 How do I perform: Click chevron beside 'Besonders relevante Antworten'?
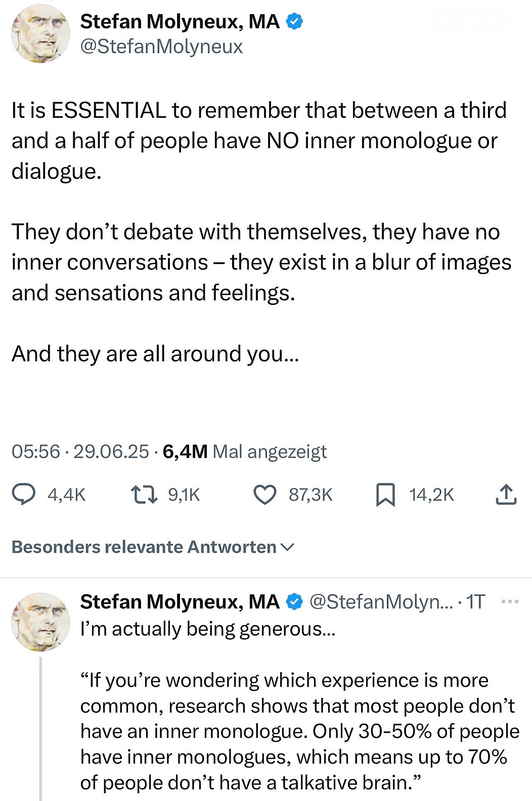point(287,547)
